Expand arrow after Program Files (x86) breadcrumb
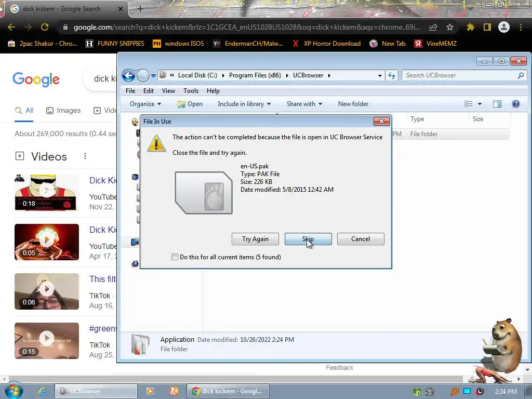The image size is (532, 399). [x=287, y=75]
